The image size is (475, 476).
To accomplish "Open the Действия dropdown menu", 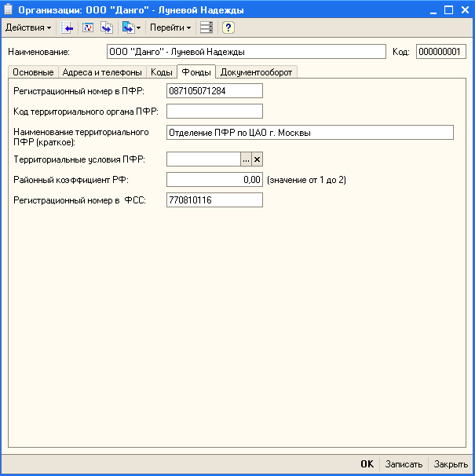I will tap(28, 27).
